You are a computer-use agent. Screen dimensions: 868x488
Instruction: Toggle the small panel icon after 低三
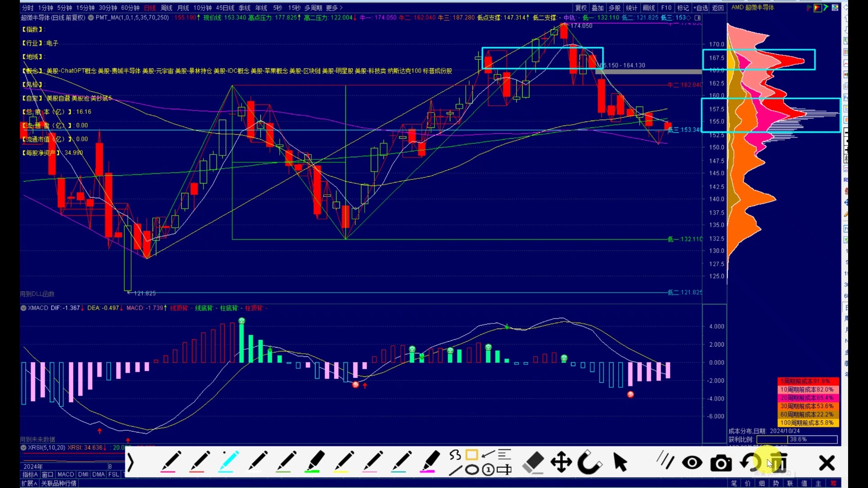point(698,18)
